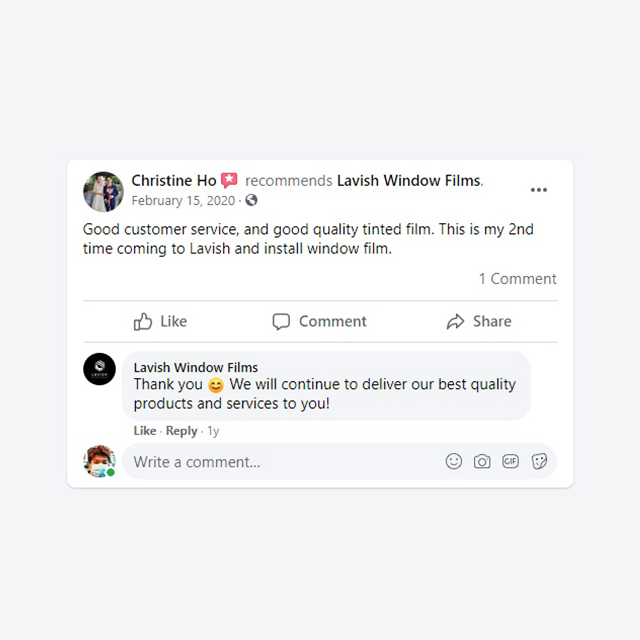Click the red recommendation star badge
Image resolution: width=640 pixels, height=640 pixels.
coord(229,180)
